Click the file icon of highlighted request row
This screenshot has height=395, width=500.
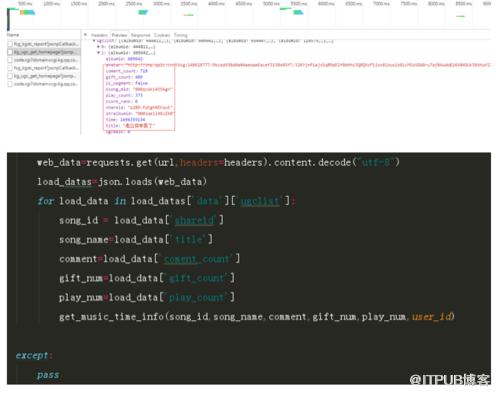click(10, 52)
